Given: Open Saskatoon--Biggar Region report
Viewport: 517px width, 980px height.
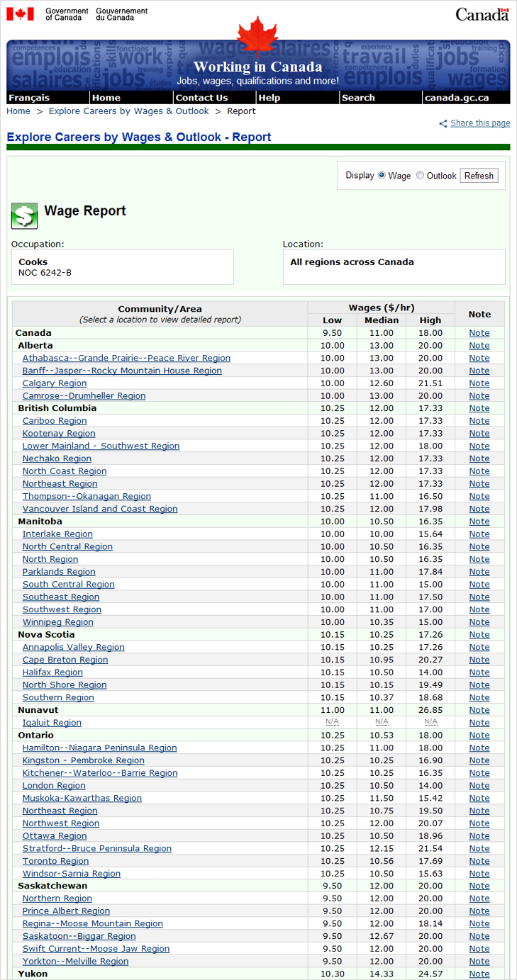Looking at the screenshot, I should 79,937.
